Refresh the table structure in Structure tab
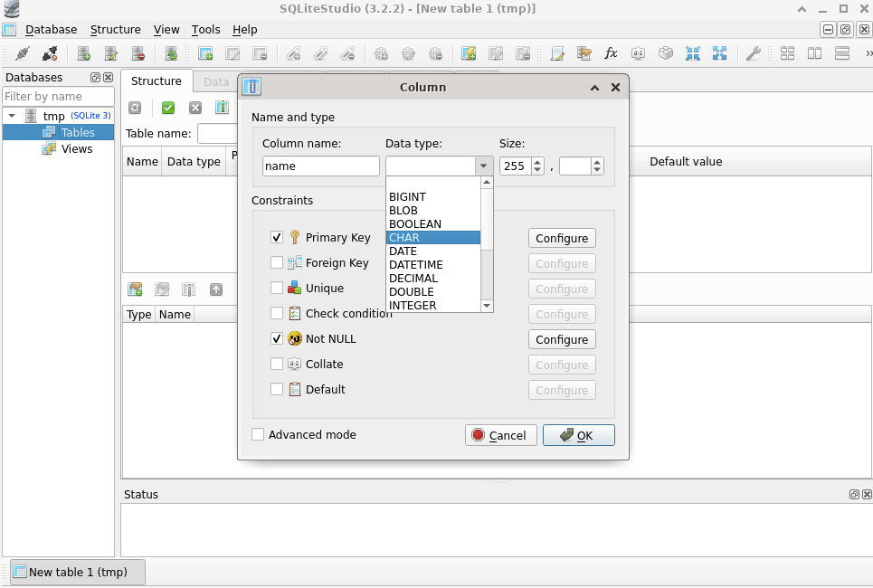 135,108
